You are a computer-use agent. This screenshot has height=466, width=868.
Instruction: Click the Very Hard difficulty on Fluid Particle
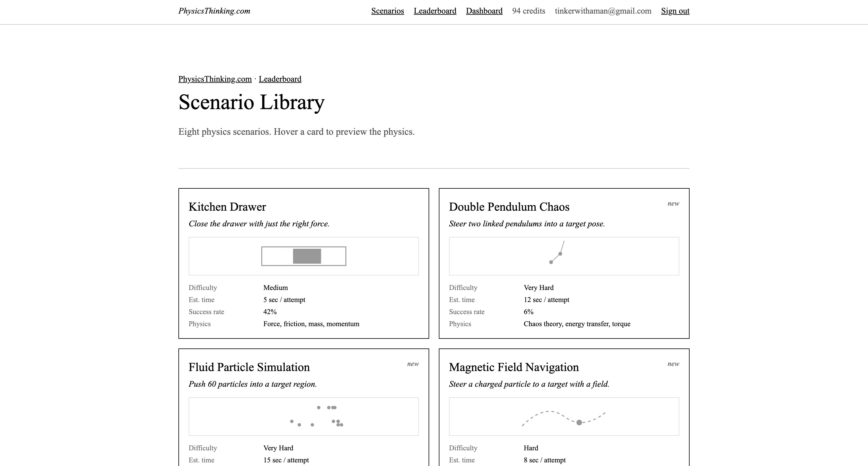(x=278, y=448)
